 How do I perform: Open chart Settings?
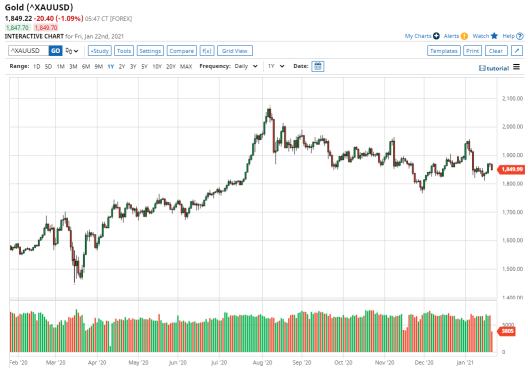(x=150, y=51)
